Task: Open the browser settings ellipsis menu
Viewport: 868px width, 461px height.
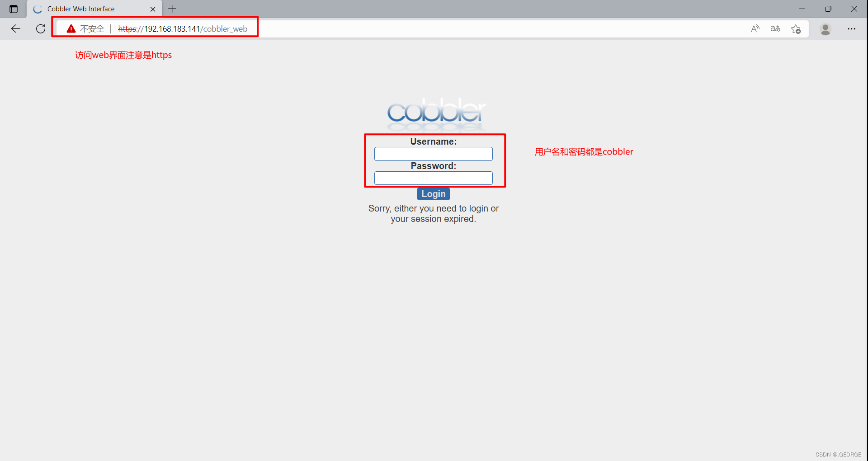Action: click(852, 29)
